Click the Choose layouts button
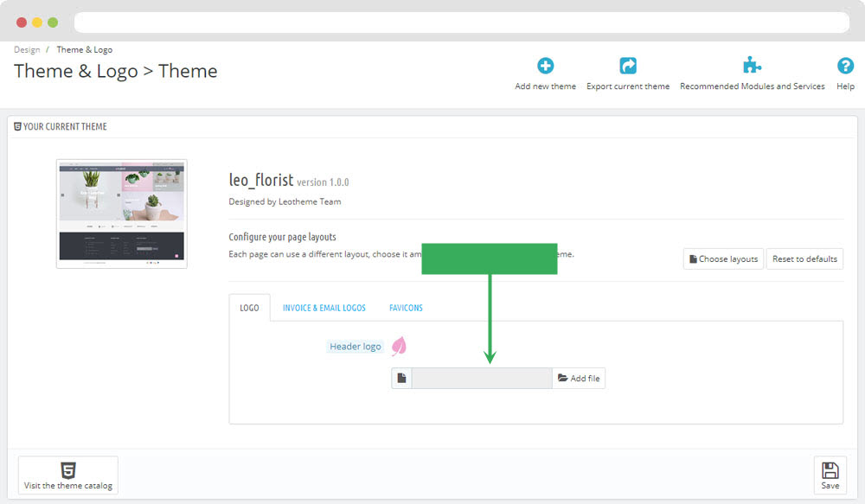 [x=723, y=258]
